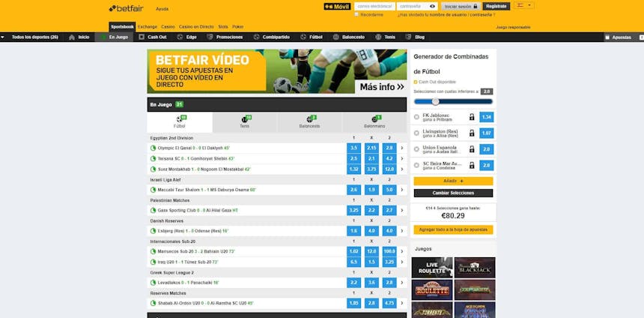Open the Baloncesto nav ball icon
This screenshot has width=644, height=318.
[x=336, y=37]
